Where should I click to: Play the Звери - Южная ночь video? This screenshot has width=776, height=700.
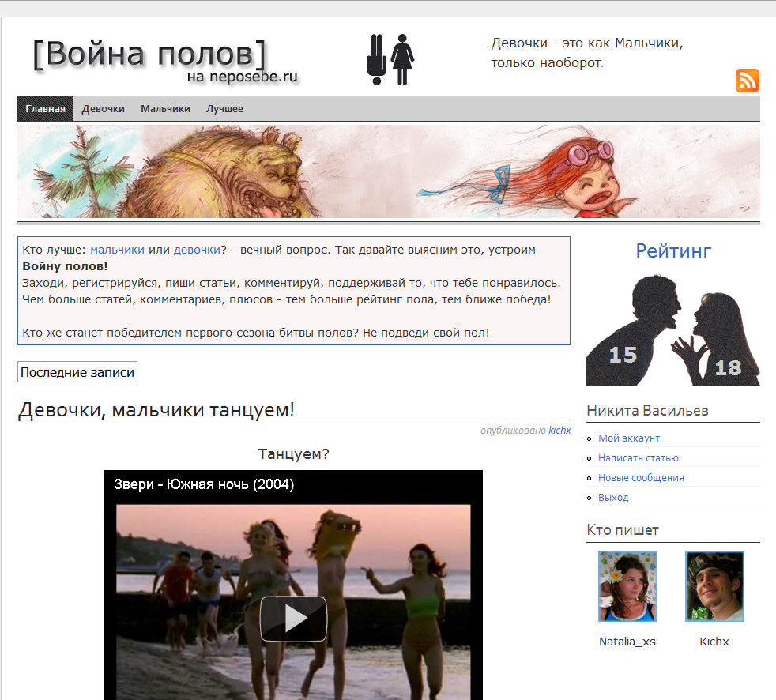click(x=293, y=619)
